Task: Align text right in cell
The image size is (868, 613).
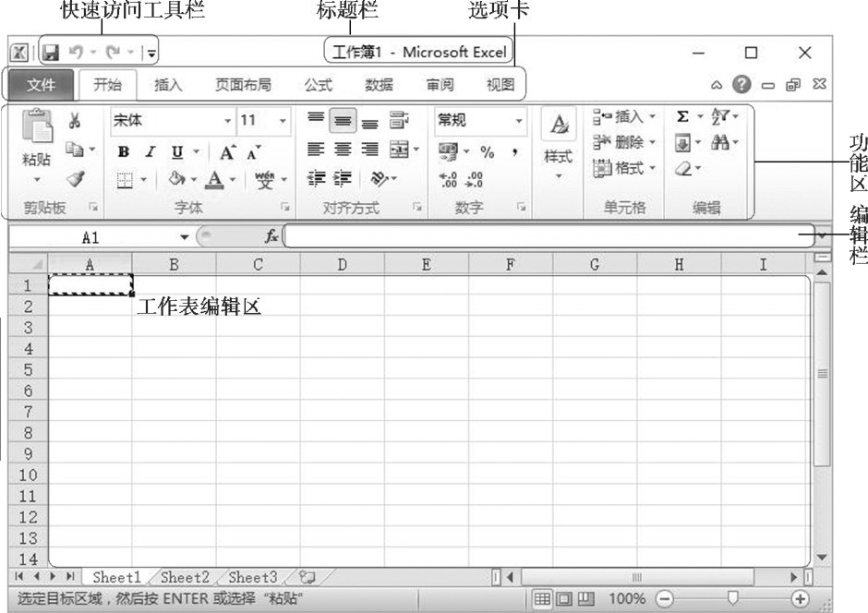Action: coord(369,149)
